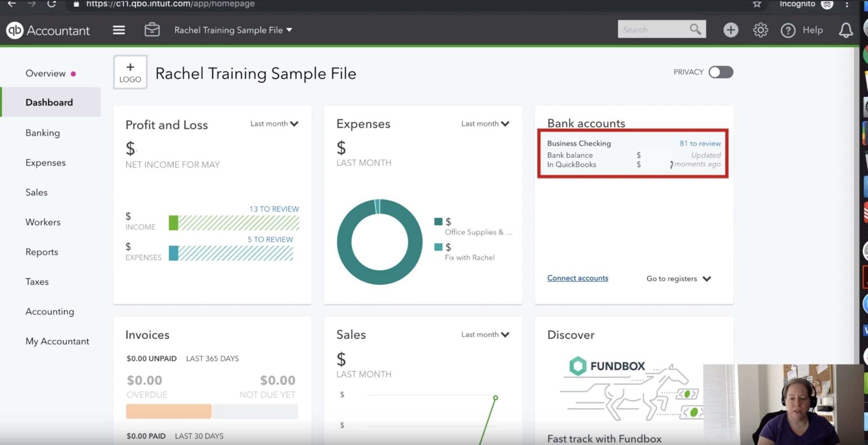The image size is (868, 445).
Task: Click the blue expenses progress bar
Action: click(231, 253)
